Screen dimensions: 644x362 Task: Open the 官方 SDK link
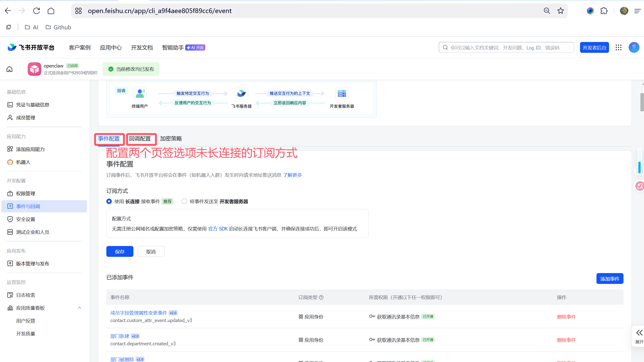pos(218,229)
